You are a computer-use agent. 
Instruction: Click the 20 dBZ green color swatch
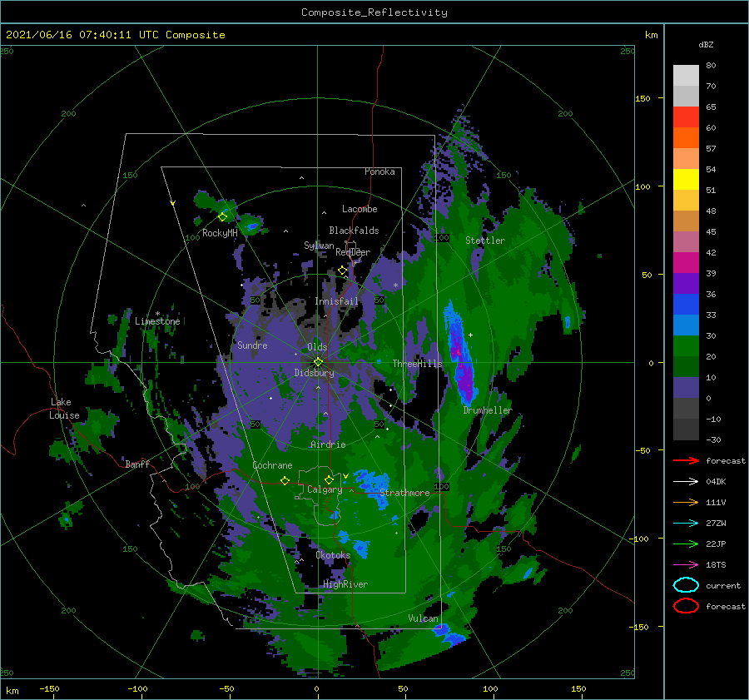click(686, 346)
